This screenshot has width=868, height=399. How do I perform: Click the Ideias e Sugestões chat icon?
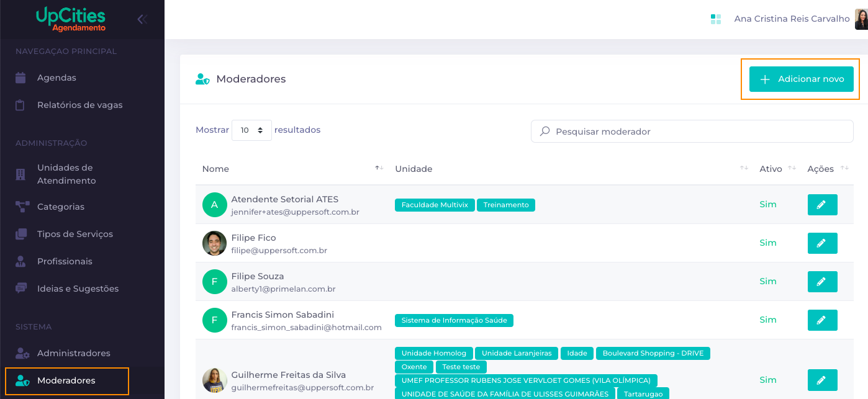point(21,289)
